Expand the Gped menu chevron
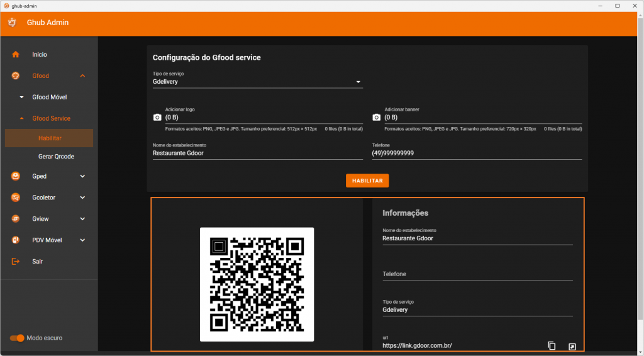The height and width of the screenshot is (356, 644). pyautogui.click(x=82, y=176)
